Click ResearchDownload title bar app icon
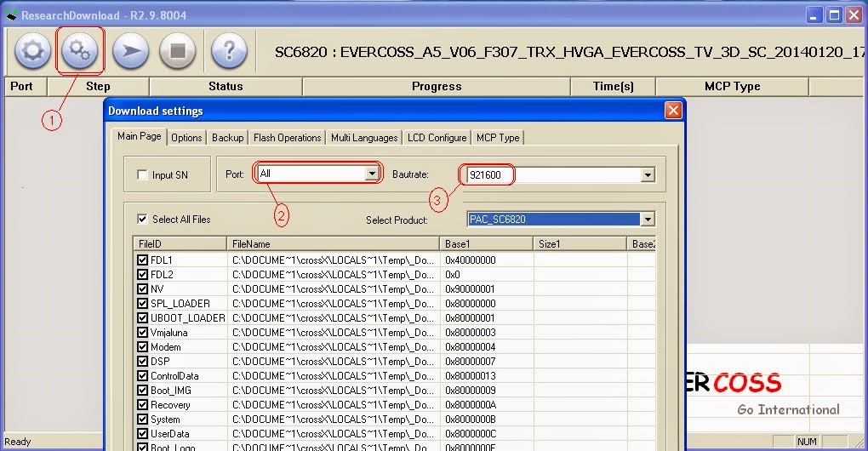The width and height of the screenshot is (868, 451). pyautogui.click(x=11, y=15)
